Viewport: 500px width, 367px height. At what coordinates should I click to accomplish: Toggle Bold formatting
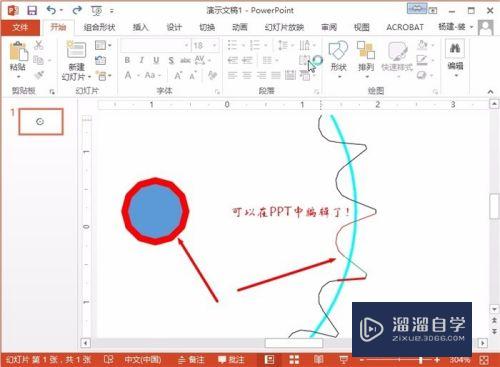coord(127,60)
